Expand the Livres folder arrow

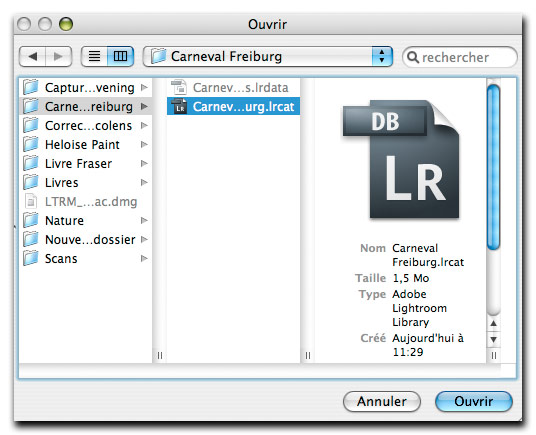coord(144,182)
